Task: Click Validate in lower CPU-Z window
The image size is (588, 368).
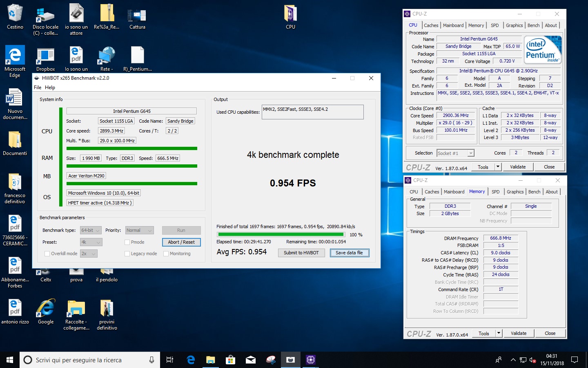Action: coord(519,333)
